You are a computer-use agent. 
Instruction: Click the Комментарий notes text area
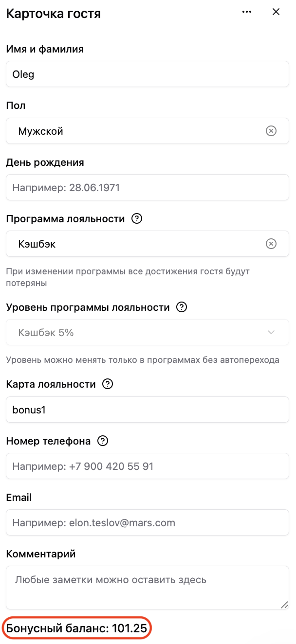[148, 588]
